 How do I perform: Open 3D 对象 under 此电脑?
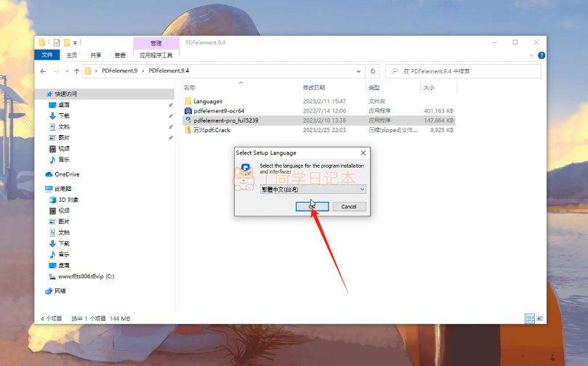coord(68,200)
